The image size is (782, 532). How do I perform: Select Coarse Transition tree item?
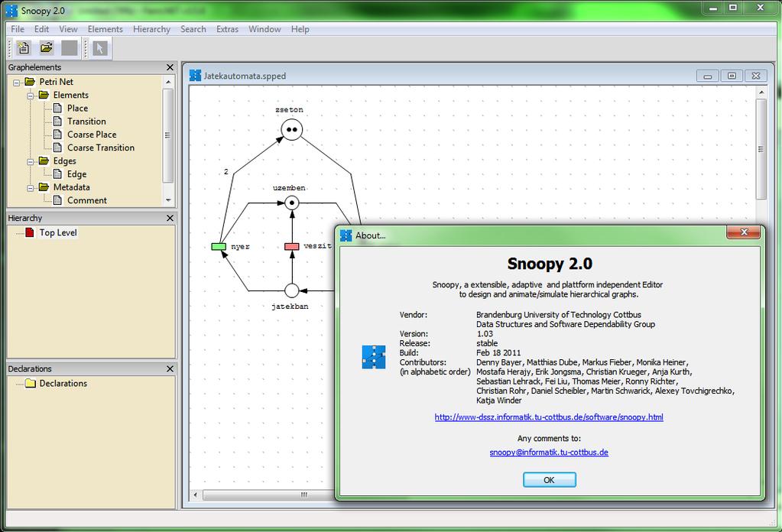[x=101, y=148]
